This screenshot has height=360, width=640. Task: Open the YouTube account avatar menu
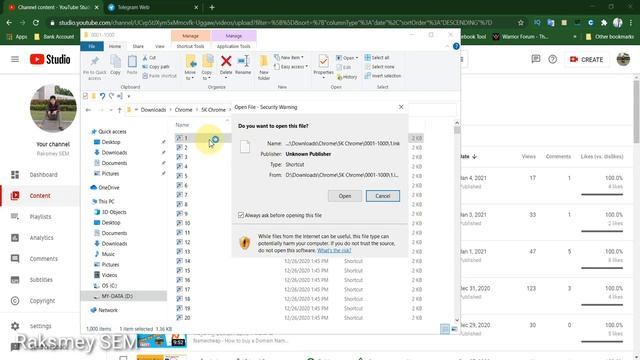(623, 60)
